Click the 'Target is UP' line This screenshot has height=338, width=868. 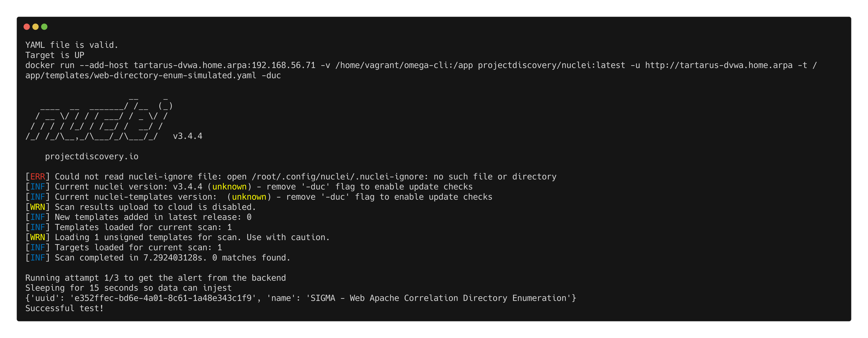point(55,55)
